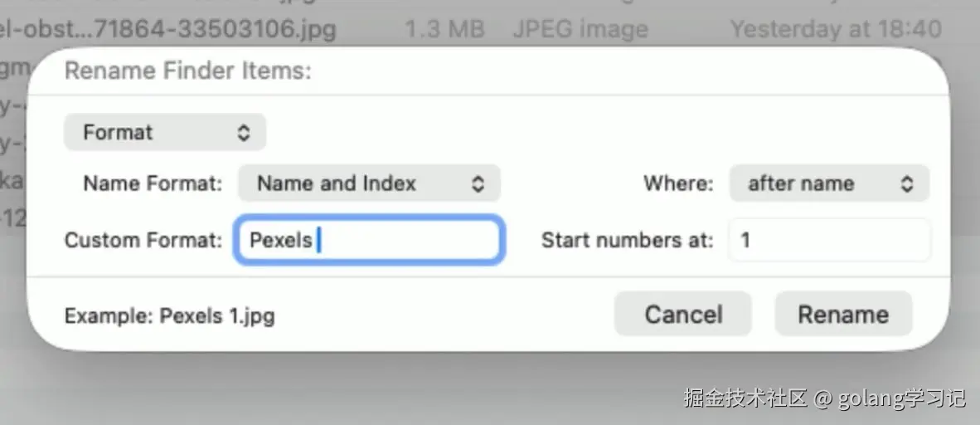This screenshot has height=425, width=980.
Task: Click the Custom Format label
Action: tap(143, 241)
